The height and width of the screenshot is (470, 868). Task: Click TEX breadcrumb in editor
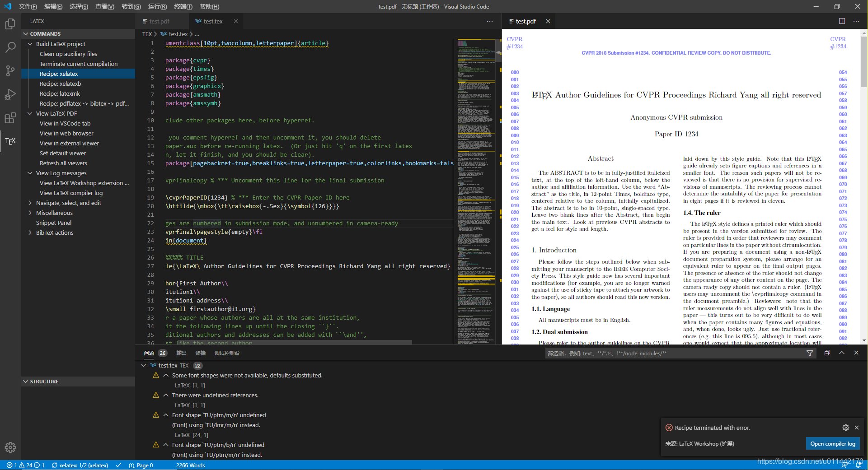147,34
